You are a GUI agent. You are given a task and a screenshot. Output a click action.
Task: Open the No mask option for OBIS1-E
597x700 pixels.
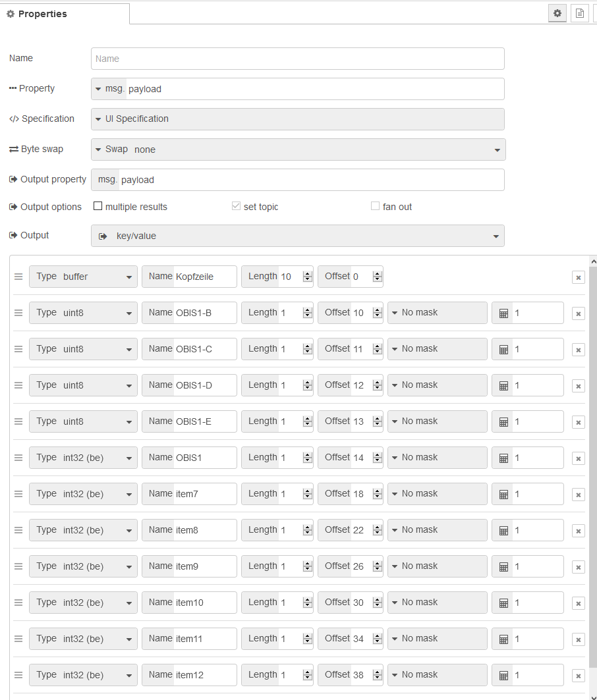[x=438, y=421]
